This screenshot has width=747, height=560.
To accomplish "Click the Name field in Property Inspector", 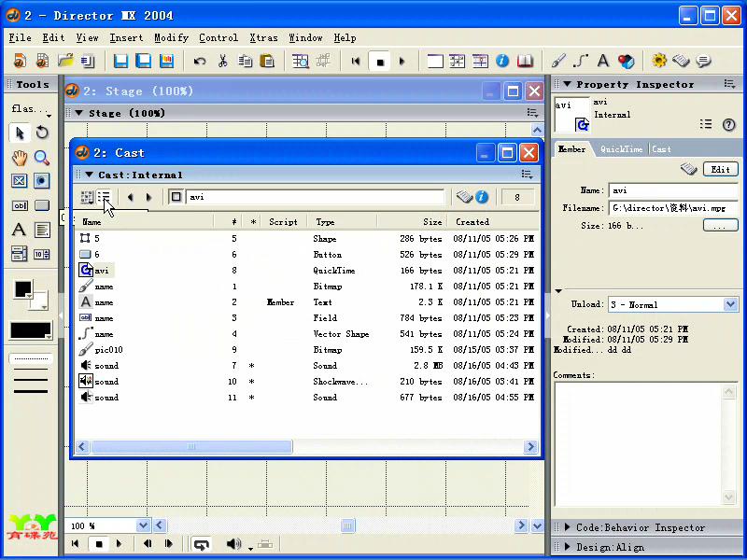I will pos(673,190).
